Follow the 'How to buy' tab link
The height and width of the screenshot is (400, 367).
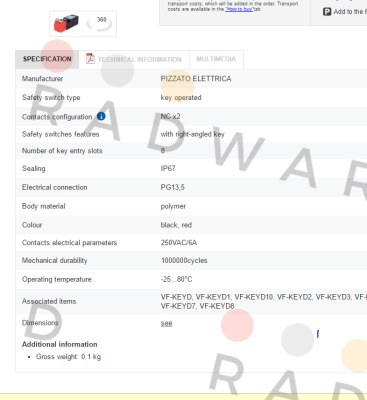239,9
